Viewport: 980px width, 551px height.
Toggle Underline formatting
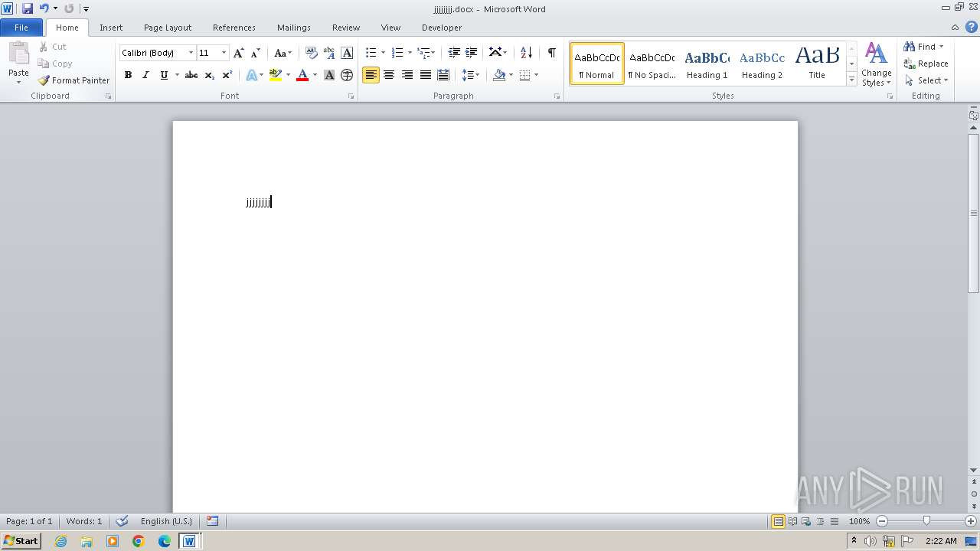(164, 75)
